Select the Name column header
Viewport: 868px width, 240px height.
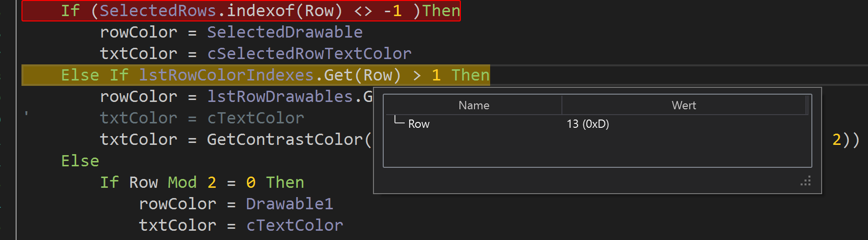pyautogui.click(x=473, y=105)
